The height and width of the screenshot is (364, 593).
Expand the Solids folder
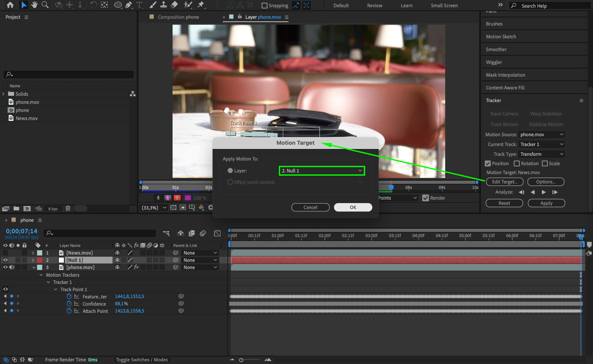[3, 94]
